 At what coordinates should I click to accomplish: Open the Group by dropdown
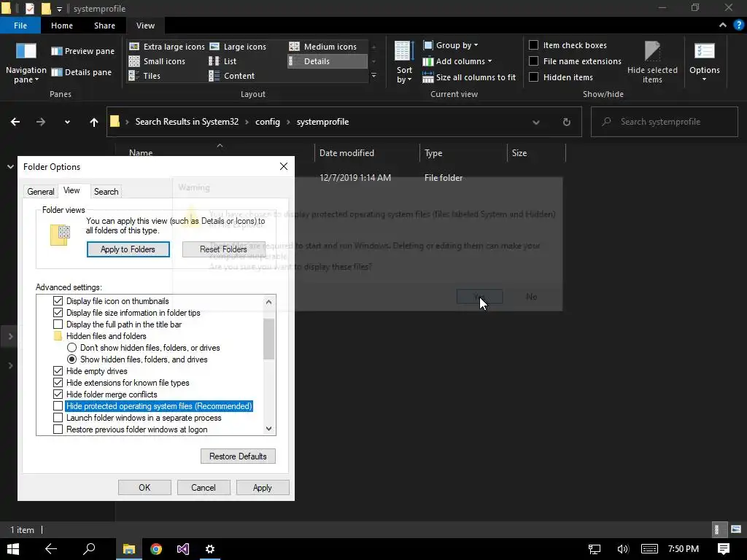pyautogui.click(x=450, y=44)
